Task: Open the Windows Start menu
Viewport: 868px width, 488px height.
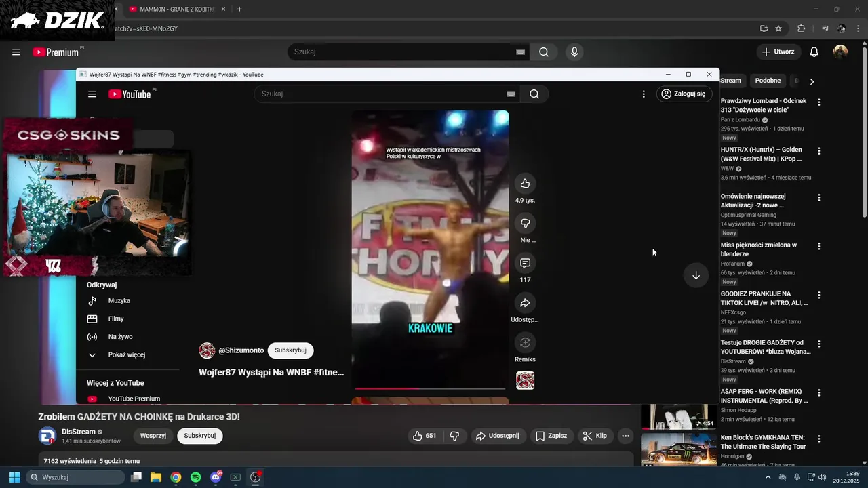Action: pyautogui.click(x=14, y=477)
